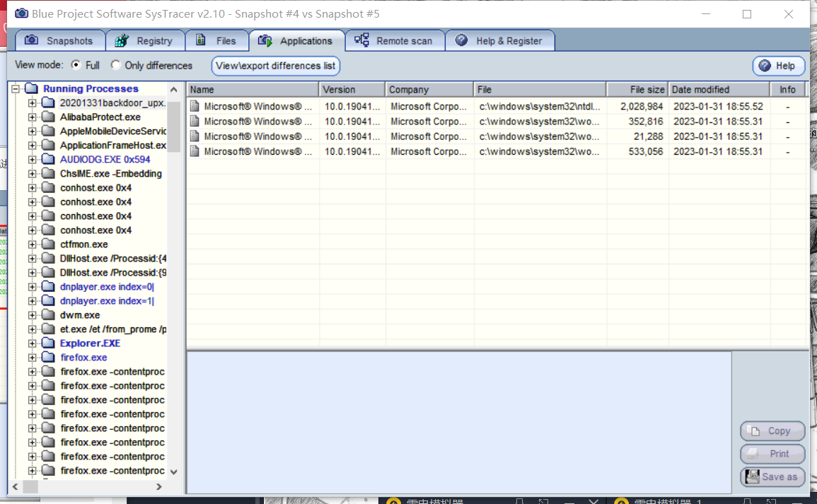Click the ctfmon.exe folder icon
817x504 pixels.
49,244
